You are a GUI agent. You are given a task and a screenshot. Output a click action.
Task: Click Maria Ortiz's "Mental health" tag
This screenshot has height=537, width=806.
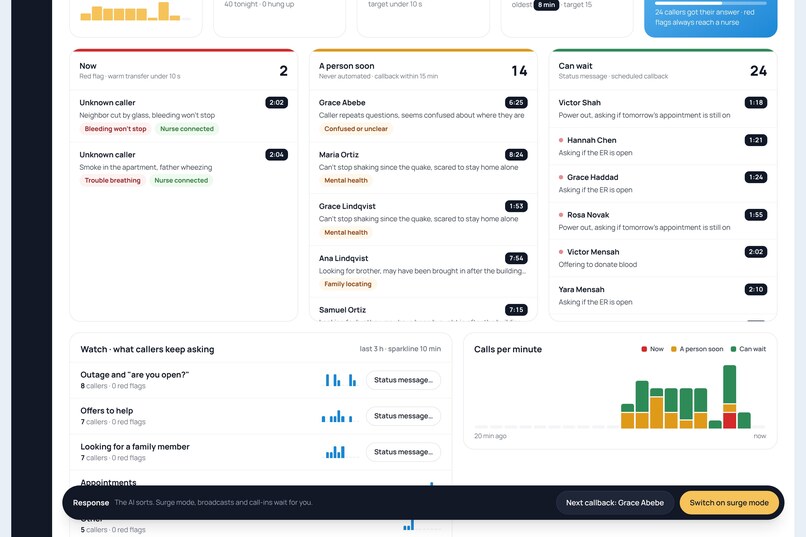click(345, 180)
